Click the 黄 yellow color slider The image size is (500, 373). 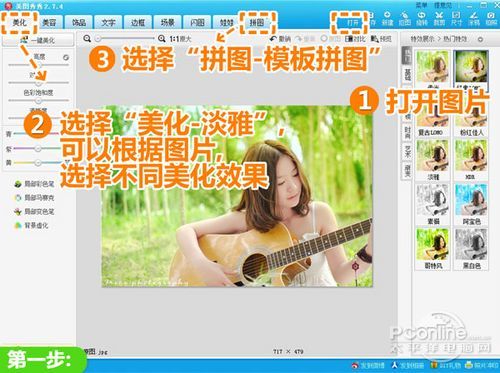click(37, 163)
